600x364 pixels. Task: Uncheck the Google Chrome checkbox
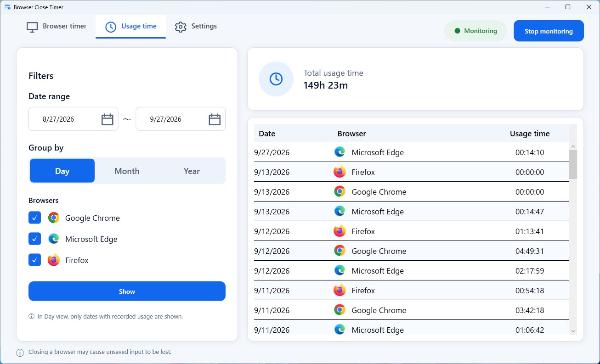click(x=35, y=218)
